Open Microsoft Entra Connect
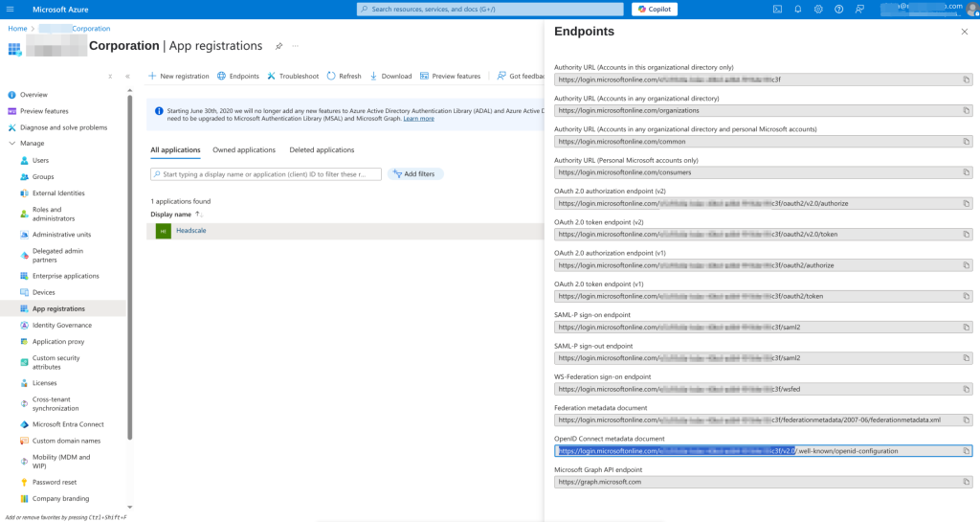Viewport: 980px width, 522px height. coord(68,424)
